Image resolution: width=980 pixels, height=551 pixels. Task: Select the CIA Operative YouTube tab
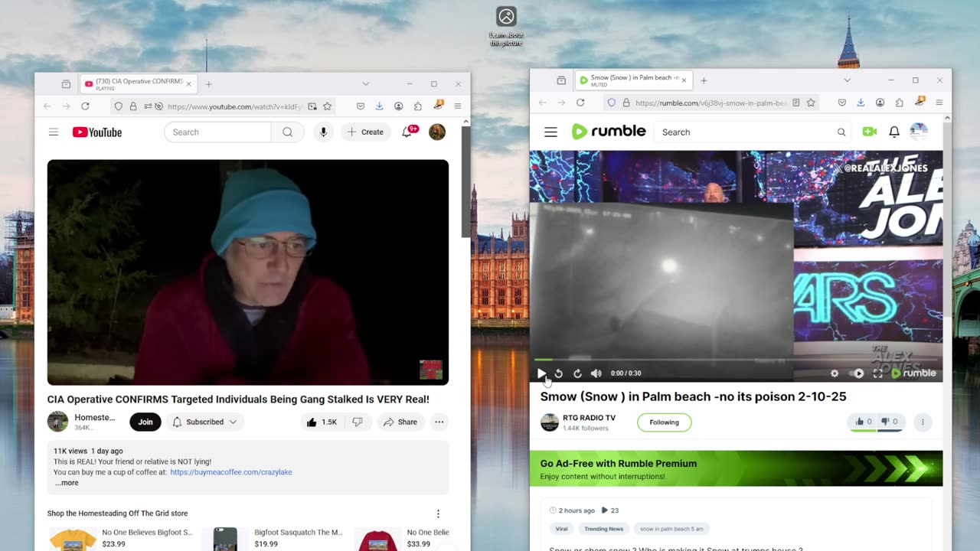pyautogui.click(x=138, y=84)
